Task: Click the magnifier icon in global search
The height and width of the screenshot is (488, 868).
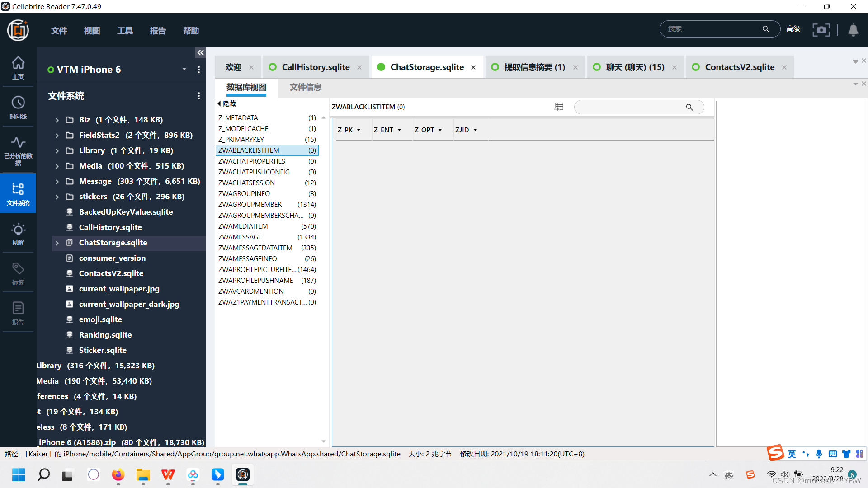Action: click(x=766, y=29)
